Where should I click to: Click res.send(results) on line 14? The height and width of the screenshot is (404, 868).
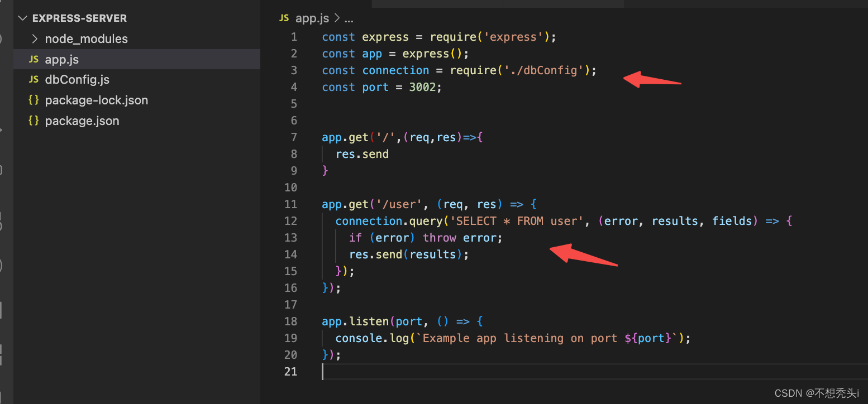[x=406, y=254]
